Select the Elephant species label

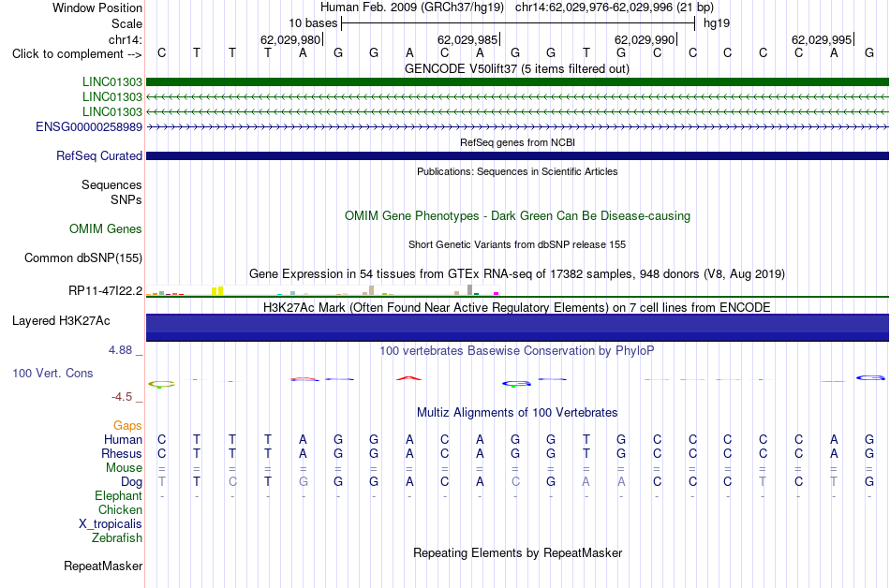[x=119, y=495]
